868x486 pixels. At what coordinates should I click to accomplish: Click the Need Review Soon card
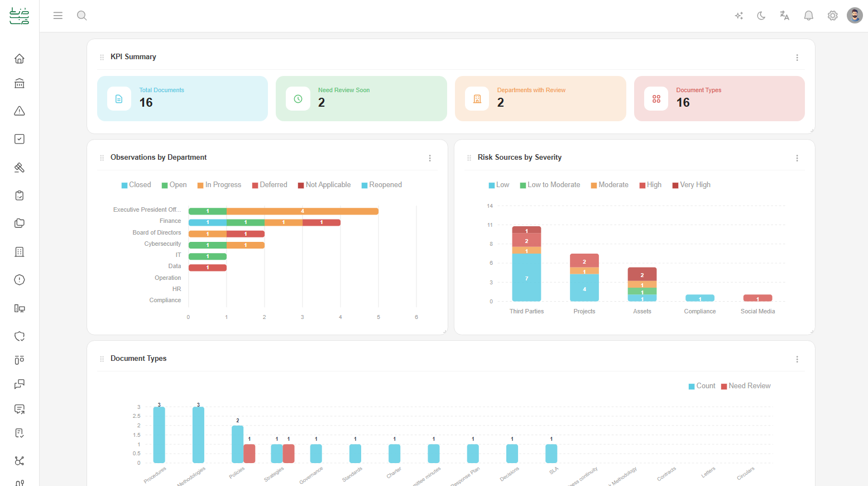point(361,98)
